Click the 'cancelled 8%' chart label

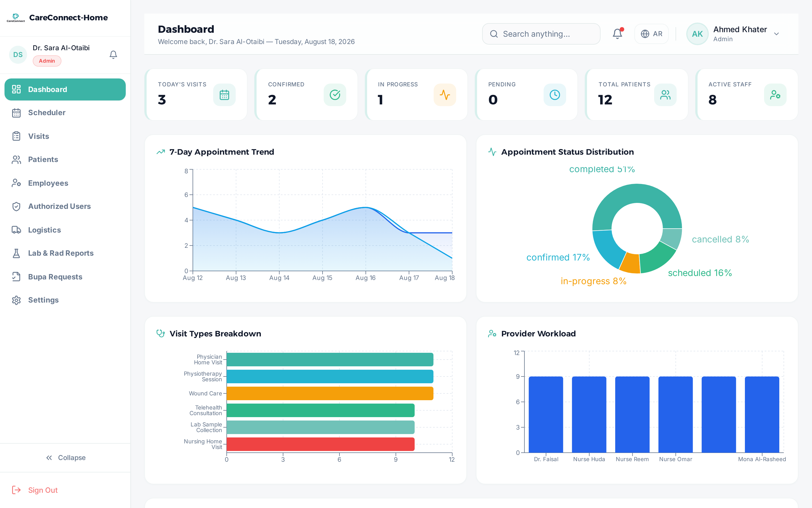click(x=720, y=239)
